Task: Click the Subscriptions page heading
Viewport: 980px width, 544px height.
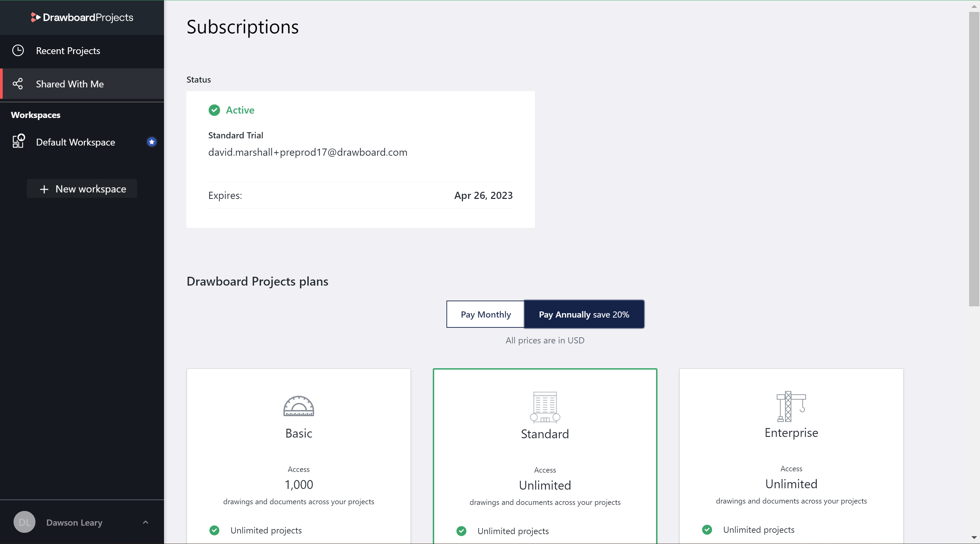Action: [242, 27]
